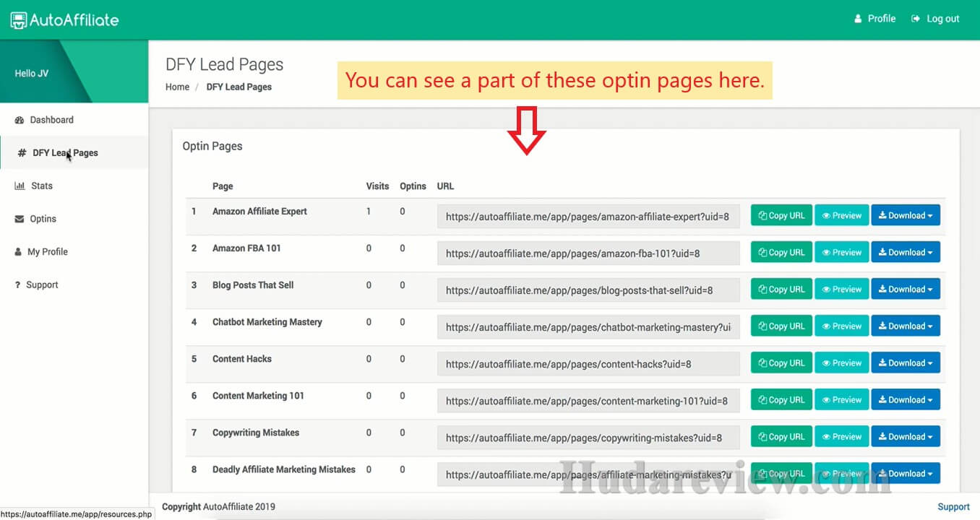Open the Stats sidebar item
980x520 pixels.
[x=34, y=186]
